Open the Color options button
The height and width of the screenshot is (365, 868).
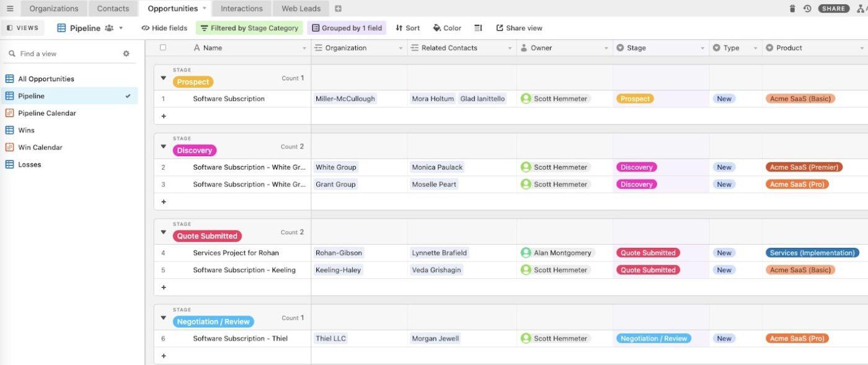point(447,28)
